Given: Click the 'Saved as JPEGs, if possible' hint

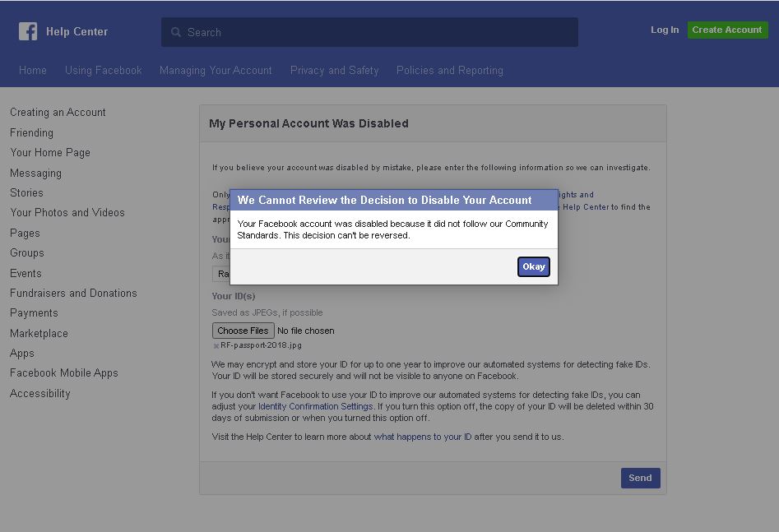Looking at the screenshot, I should click(267, 312).
